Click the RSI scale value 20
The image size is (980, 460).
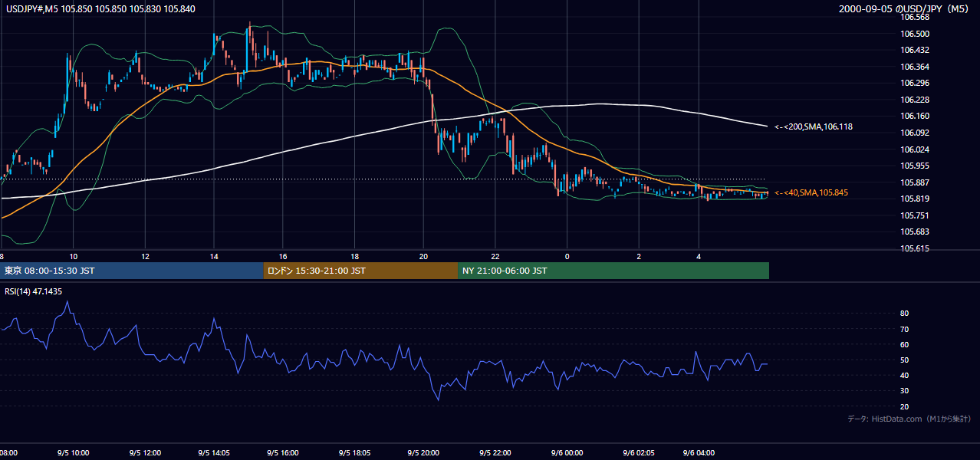click(905, 406)
